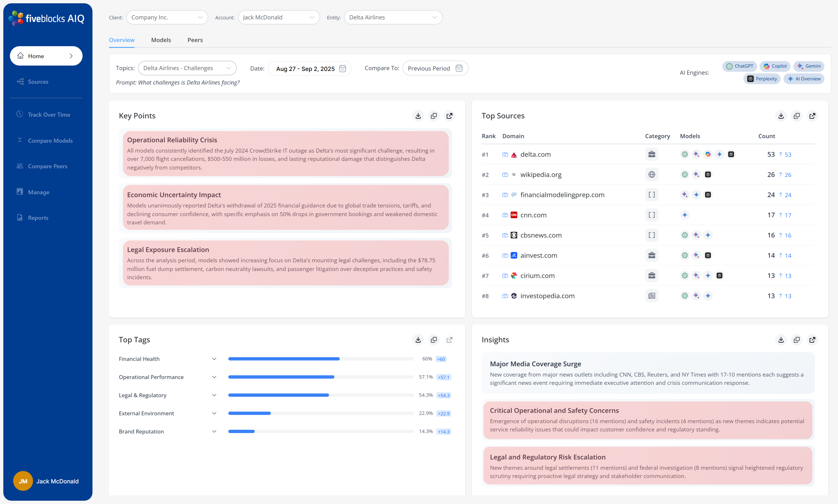Click the category briefcase icon for delta.com
This screenshot has width=838, height=504.
click(651, 154)
